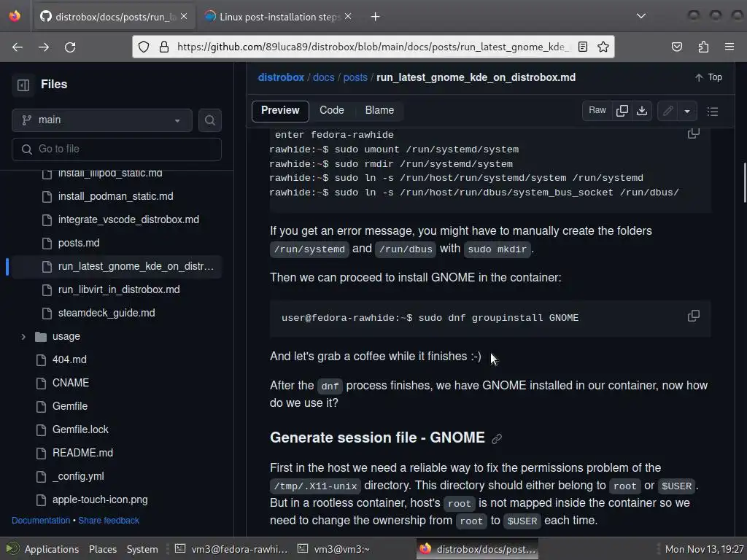Screen dimensions: 747x560
Task: Open steamdeck_guide.md in file tree
Action: coord(107,313)
